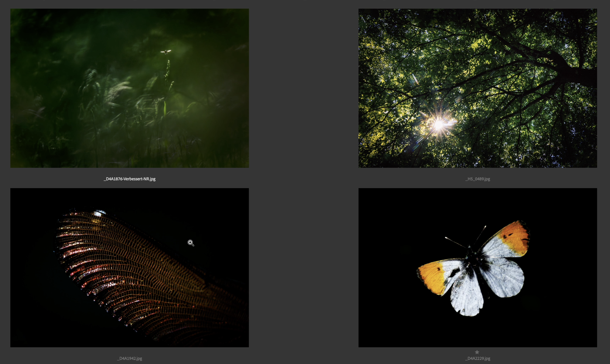Click the _D4A1876-Verbessert-NR.jpg filename label

pos(130,179)
